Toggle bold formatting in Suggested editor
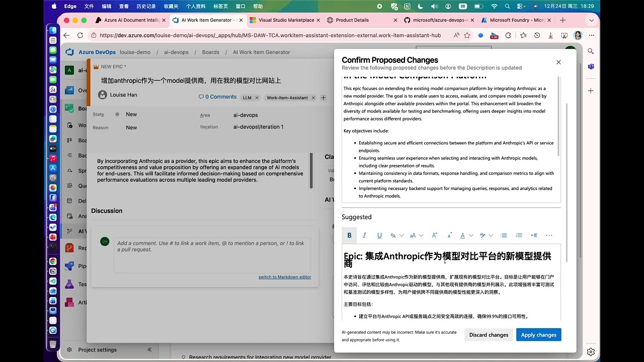The image size is (644, 362). click(x=349, y=235)
